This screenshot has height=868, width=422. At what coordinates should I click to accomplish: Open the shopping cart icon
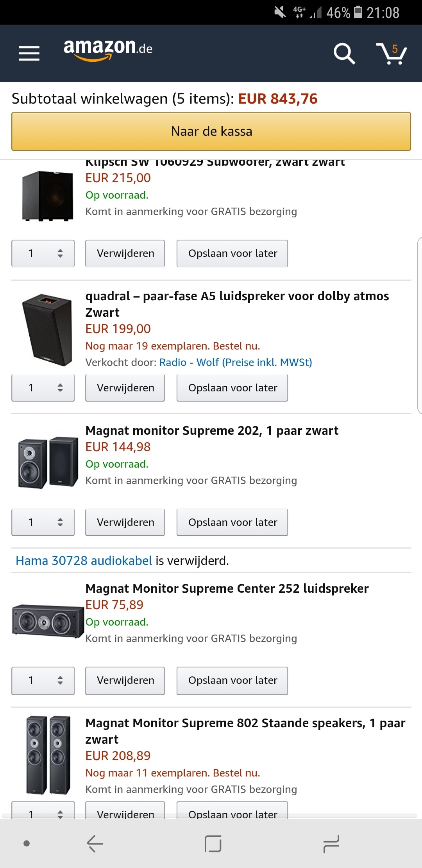click(391, 53)
